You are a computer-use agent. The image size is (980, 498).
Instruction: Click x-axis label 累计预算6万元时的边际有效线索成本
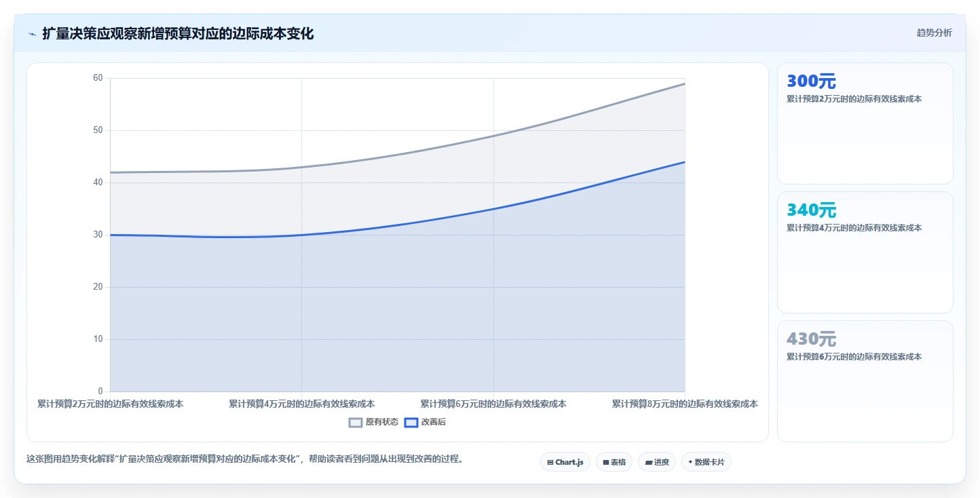(x=493, y=404)
